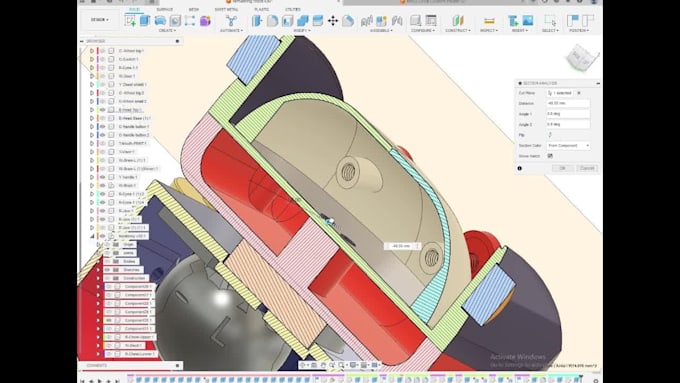The image size is (680, 383).
Task: Click Cancel in Section Analysis dialog
Action: (587, 168)
